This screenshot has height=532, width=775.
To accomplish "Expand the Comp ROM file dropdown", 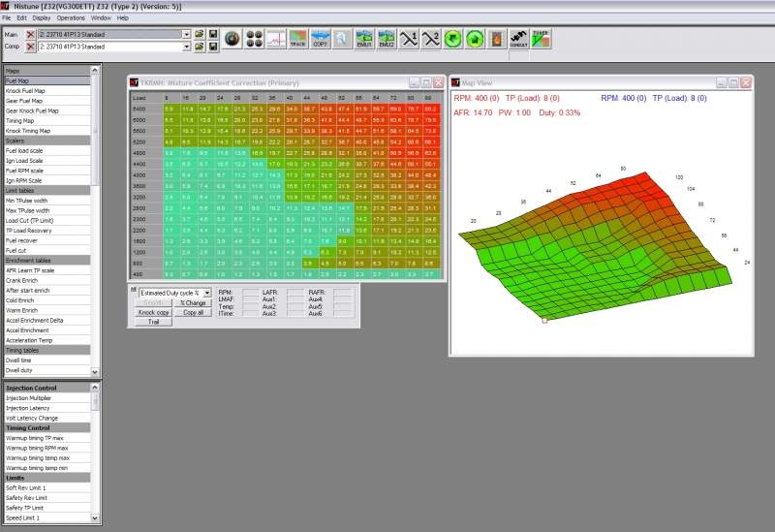I will pyautogui.click(x=187, y=47).
